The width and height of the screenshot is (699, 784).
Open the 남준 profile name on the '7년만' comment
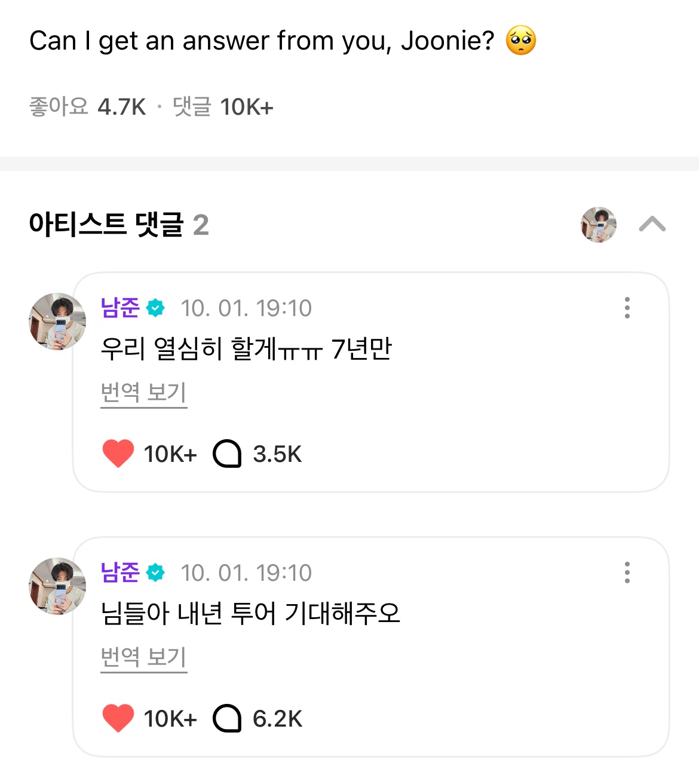[120, 308]
